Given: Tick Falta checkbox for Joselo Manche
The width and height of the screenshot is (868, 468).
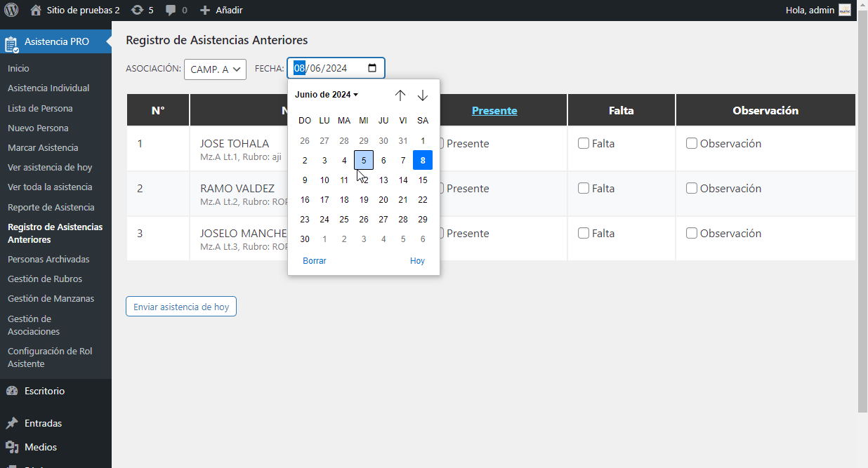Looking at the screenshot, I should pos(584,233).
